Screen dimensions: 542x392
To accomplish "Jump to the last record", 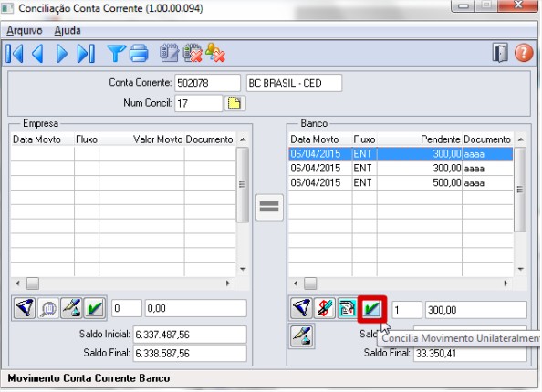I will [x=86, y=54].
